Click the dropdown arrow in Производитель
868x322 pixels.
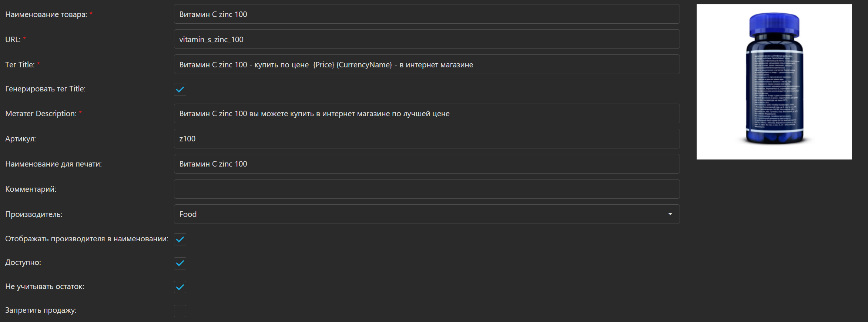pyautogui.click(x=670, y=214)
